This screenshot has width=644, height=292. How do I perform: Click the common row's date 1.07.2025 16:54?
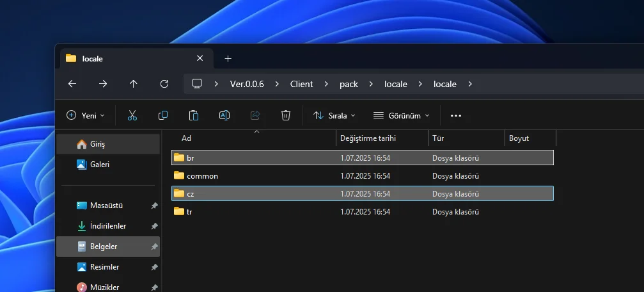coord(365,176)
